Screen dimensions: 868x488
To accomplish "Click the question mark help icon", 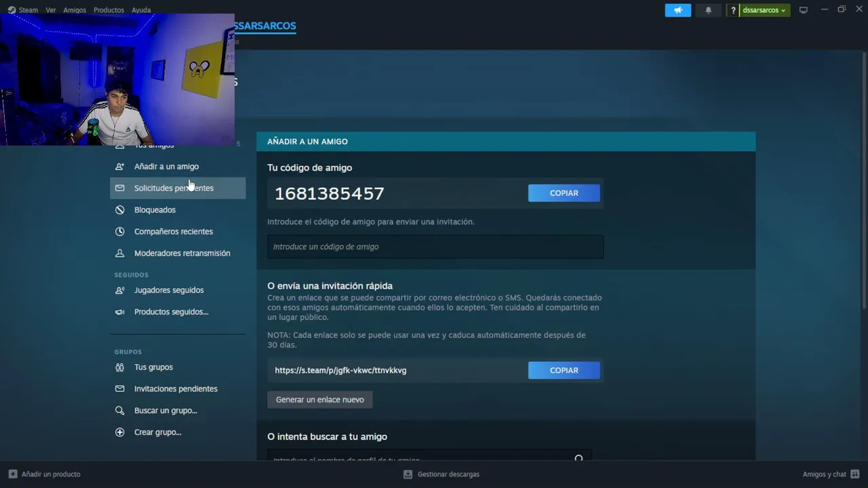I will [733, 10].
